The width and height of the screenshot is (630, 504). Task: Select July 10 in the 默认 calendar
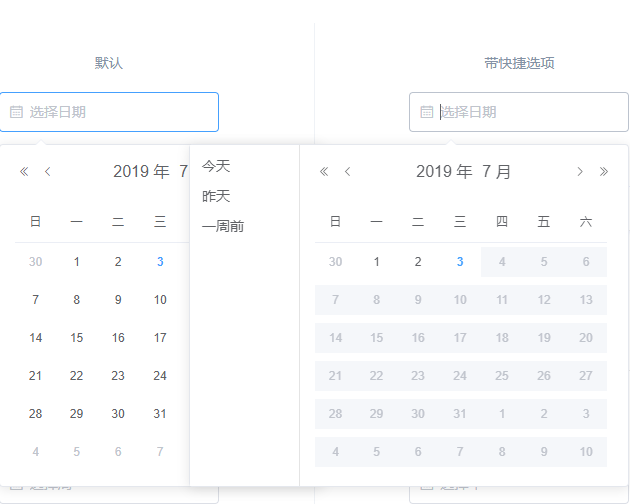click(160, 300)
